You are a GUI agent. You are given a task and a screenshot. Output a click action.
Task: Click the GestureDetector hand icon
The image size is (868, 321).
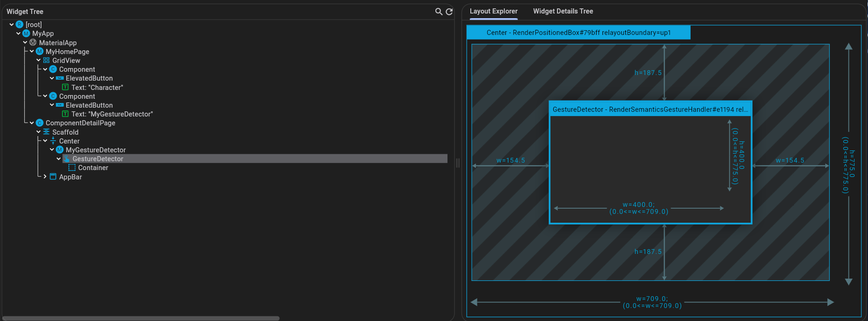pos(67,159)
